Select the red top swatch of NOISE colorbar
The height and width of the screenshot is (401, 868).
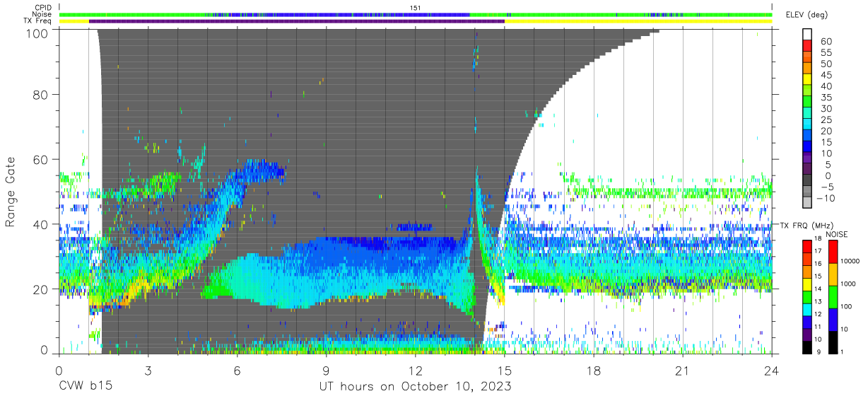pyautogui.click(x=831, y=252)
